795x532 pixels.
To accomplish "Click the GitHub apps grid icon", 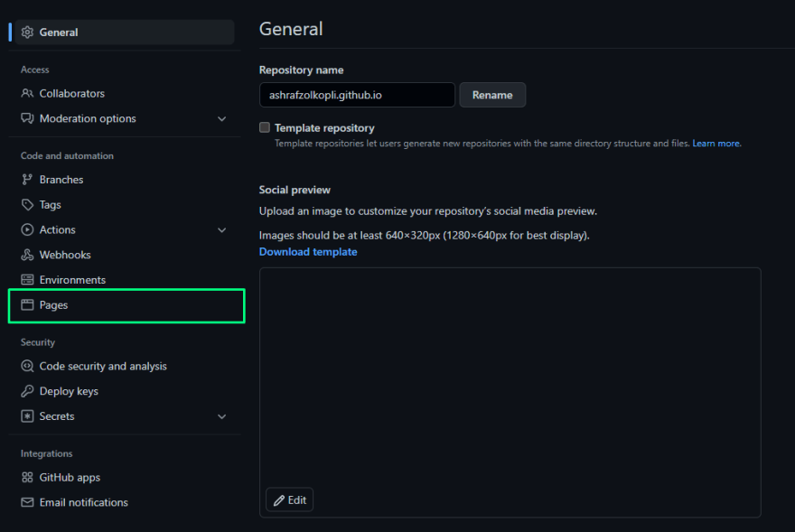I will [x=27, y=477].
